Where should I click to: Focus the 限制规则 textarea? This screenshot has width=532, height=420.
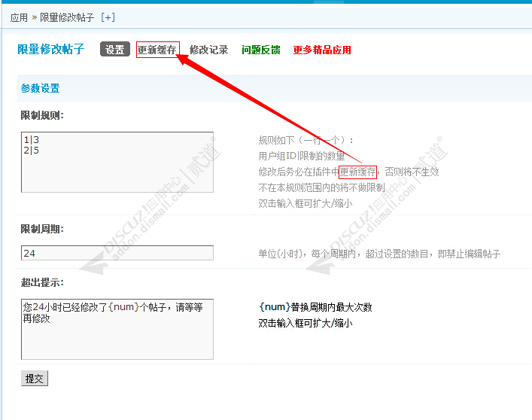[117, 162]
